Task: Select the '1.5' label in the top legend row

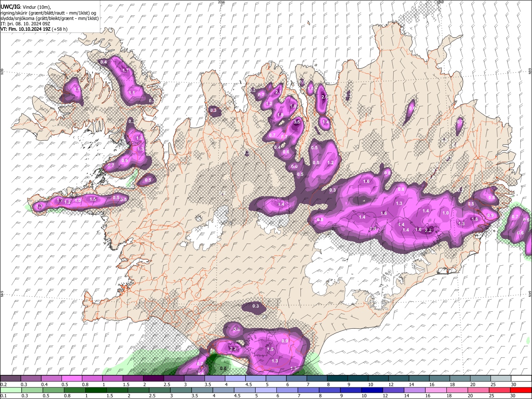Action: tap(126, 384)
